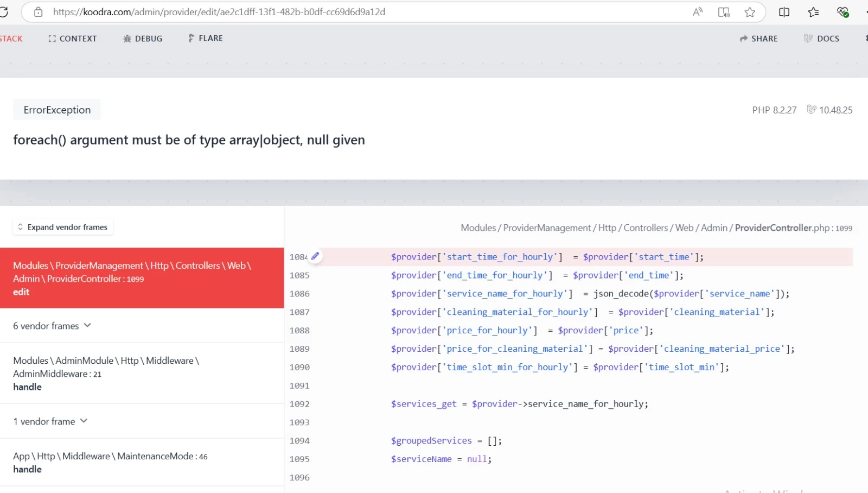
Task: Open the DOCS link
Action: [821, 39]
